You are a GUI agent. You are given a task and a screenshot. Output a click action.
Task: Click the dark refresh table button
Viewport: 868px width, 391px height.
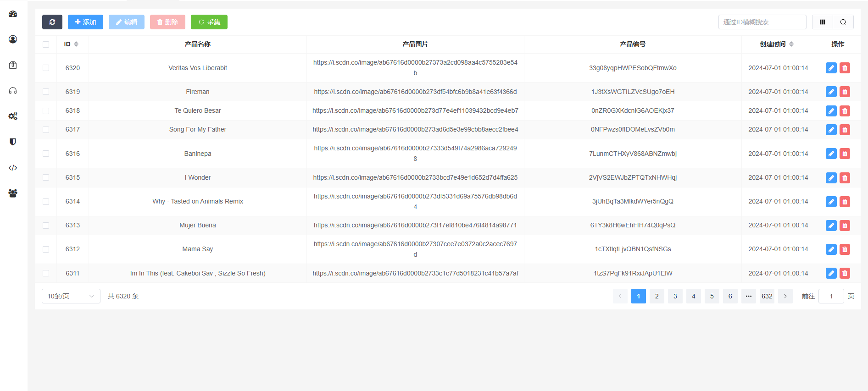click(x=52, y=22)
